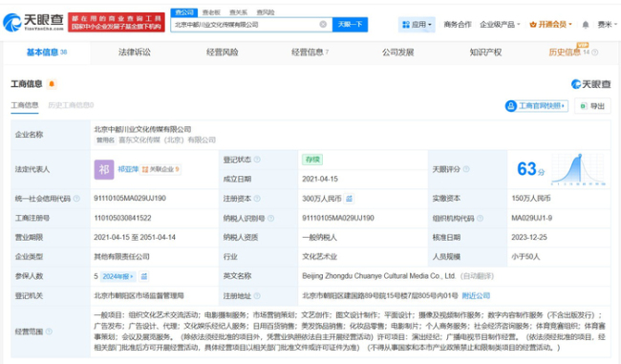The width and height of the screenshot is (621, 364).
Task: Switch to 法律诉讼 tab
Action: click(135, 53)
